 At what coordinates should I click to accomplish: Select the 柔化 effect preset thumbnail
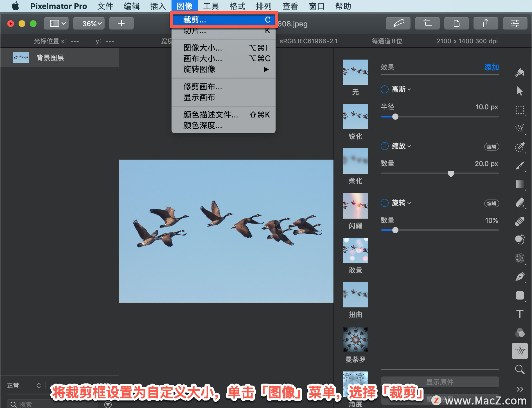[x=355, y=161]
